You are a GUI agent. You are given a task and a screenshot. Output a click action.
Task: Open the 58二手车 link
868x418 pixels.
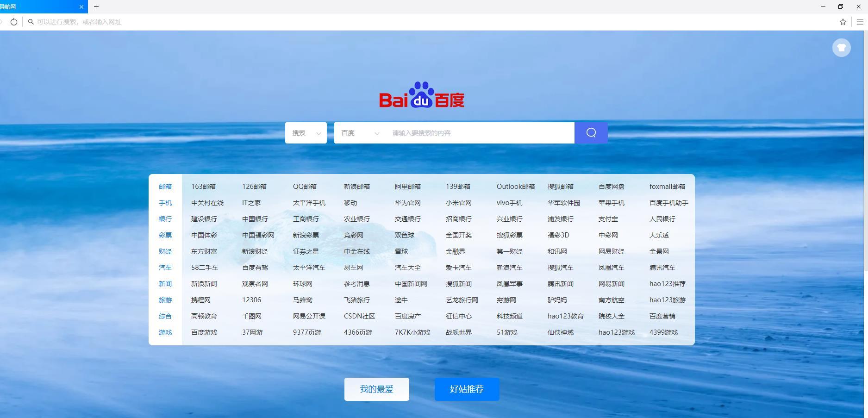click(x=205, y=268)
